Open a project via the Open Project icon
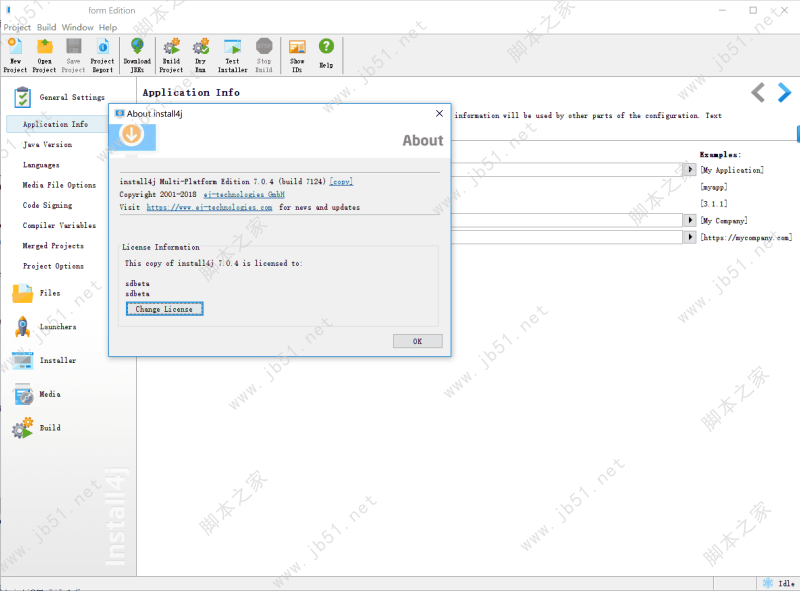800x591 pixels. coord(44,56)
